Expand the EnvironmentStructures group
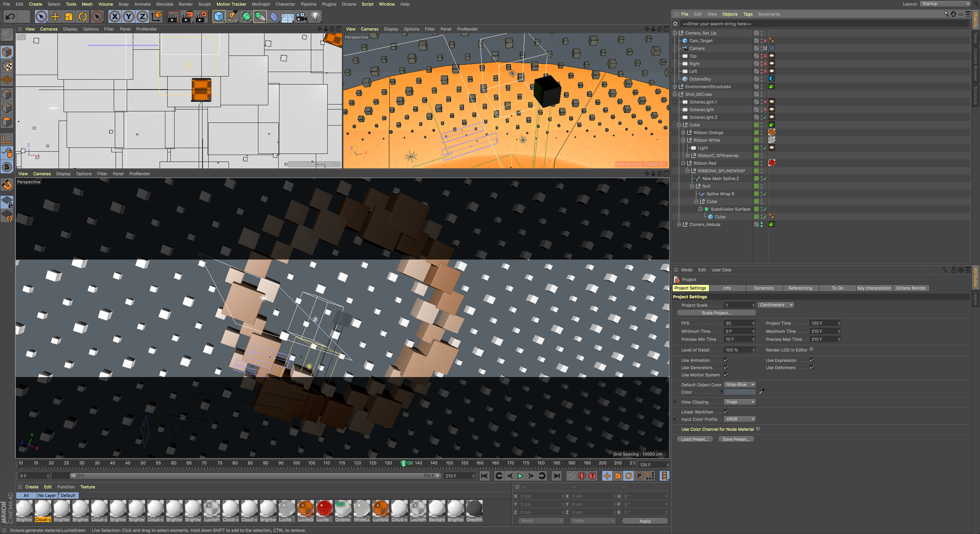 point(675,87)
